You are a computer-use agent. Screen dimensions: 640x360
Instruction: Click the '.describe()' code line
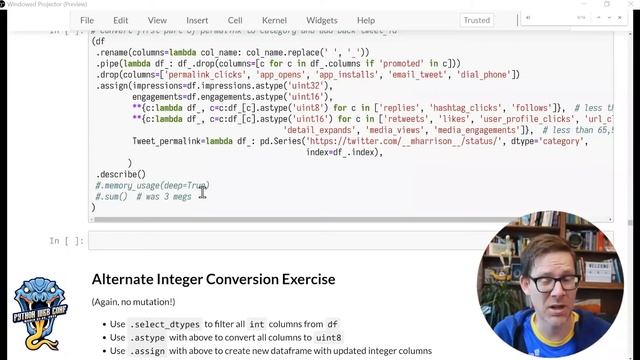tap(121, 174)
